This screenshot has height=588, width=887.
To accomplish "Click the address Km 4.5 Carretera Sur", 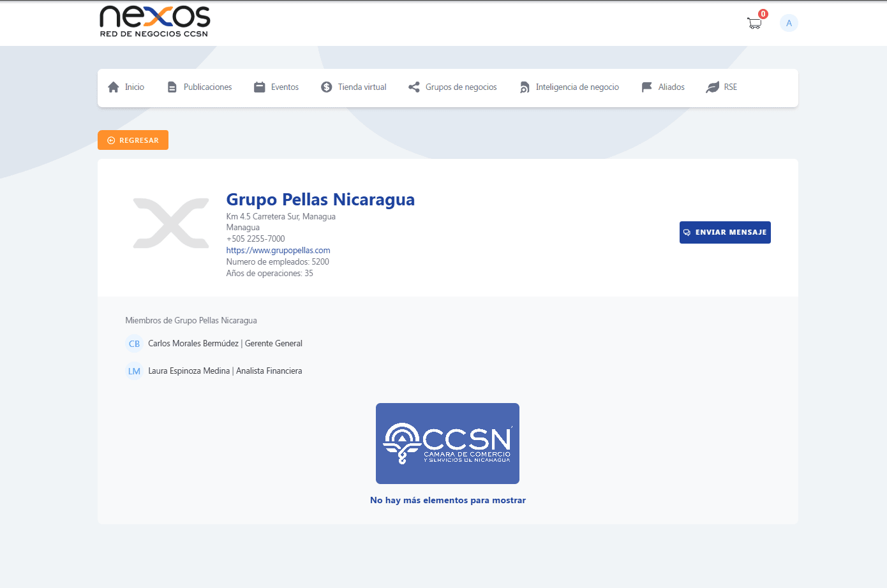I will (x=281, y=217).
